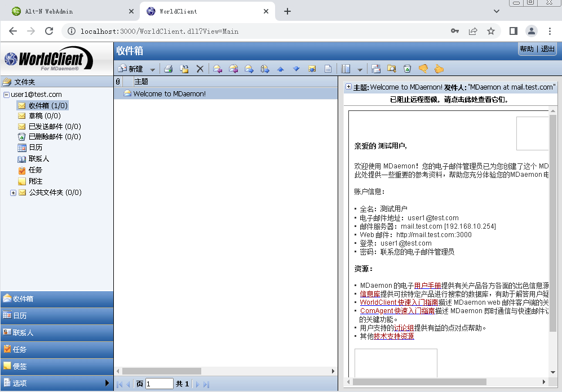Open ComAgent 快速入门指南 link
Image resolution: width=562 pixels, height=392 pixels.
click(397, 311)
